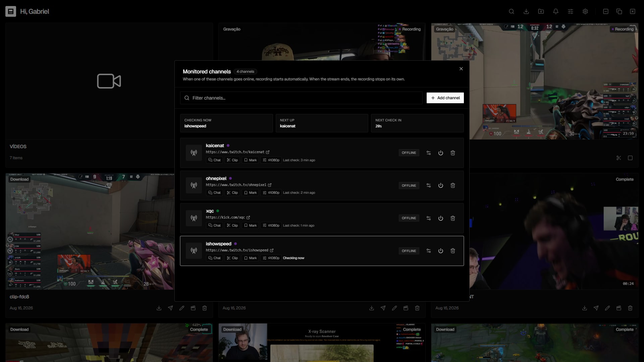Open ≤1080p quality selector for kaicenat
The height and width of the screenshot is (362, 644).
(x=271, y=160)
